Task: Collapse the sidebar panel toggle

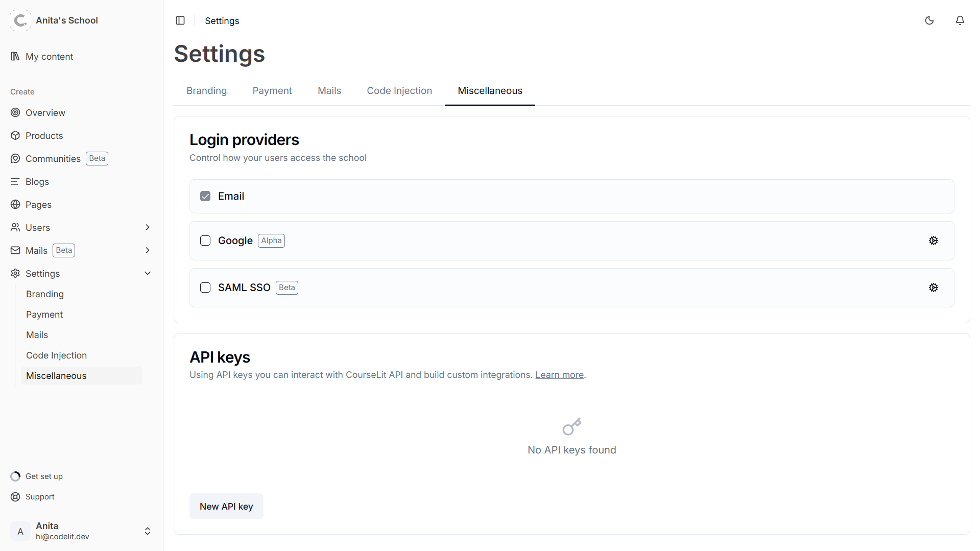Action: [x=180, y=20]
